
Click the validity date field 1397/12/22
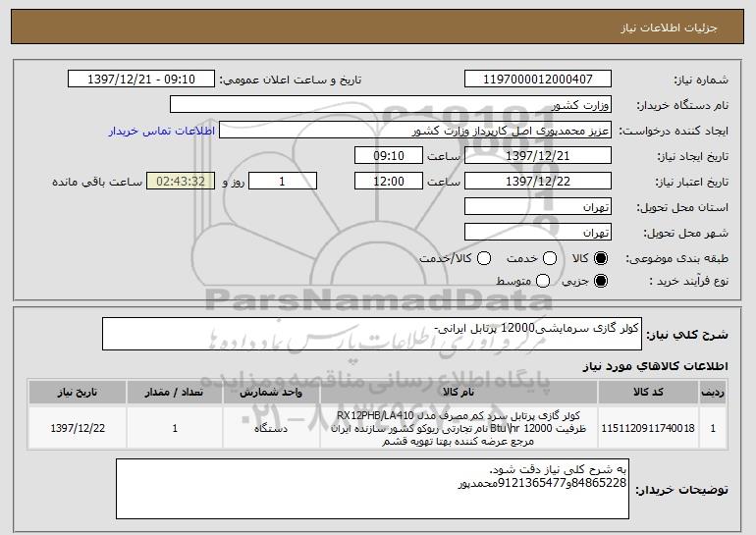pos(538,182)
